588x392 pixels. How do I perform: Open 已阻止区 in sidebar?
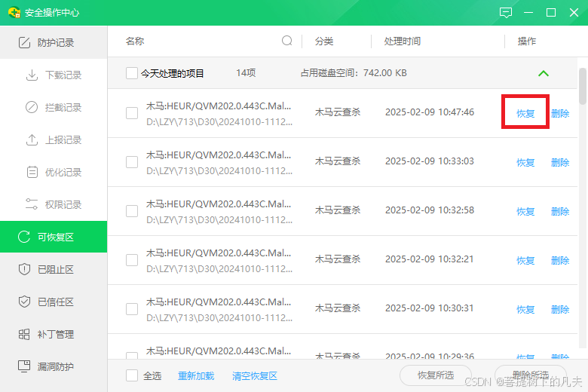coord(54,269)
